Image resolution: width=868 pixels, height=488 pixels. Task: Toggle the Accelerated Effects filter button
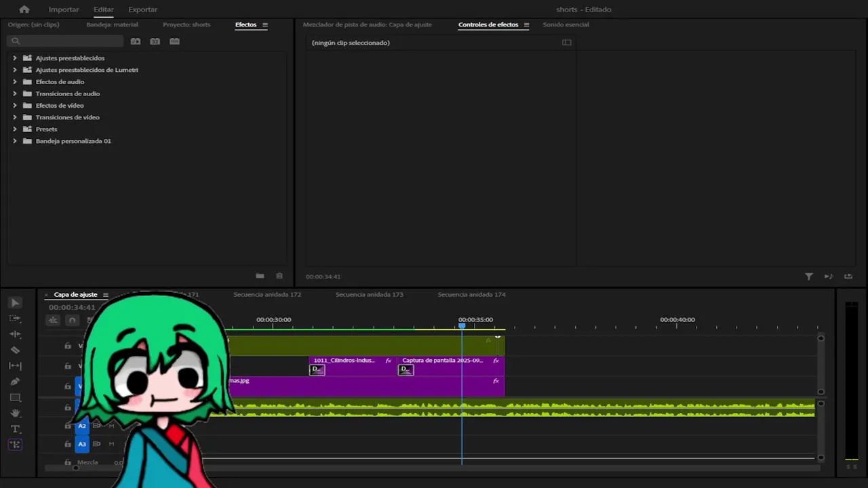pos(136,41)
